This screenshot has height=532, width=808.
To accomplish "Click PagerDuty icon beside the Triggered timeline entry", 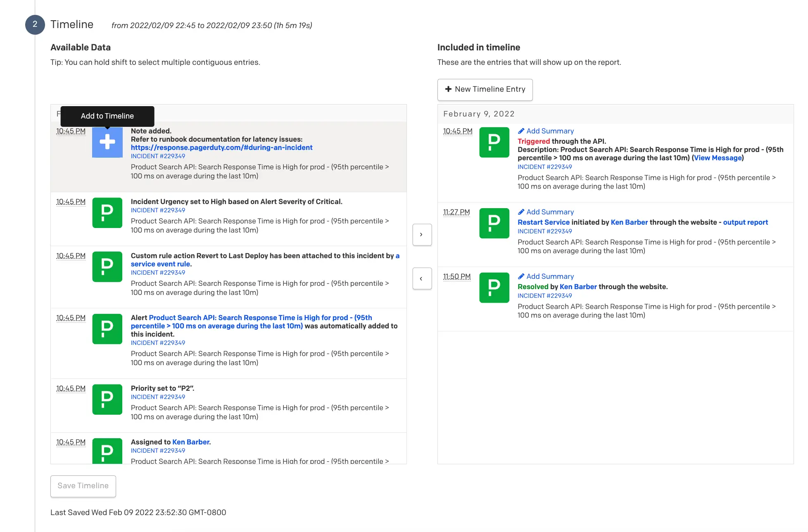I will coord(494,142).
